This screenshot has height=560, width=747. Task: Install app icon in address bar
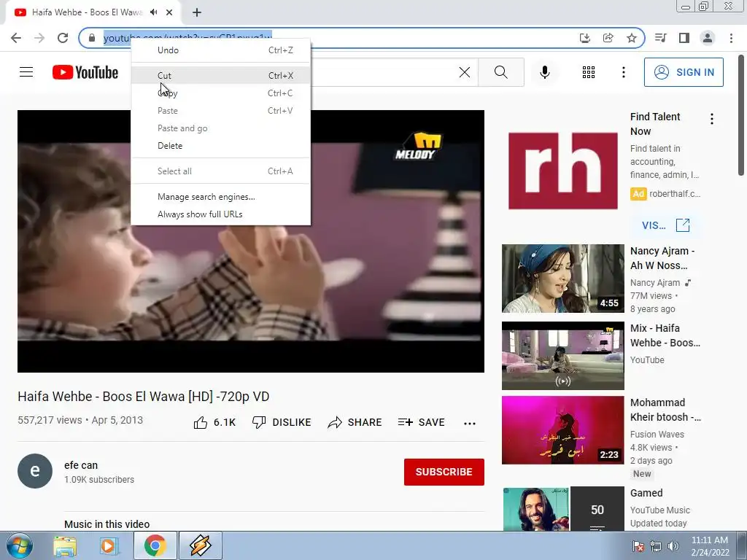click(584, 38)
